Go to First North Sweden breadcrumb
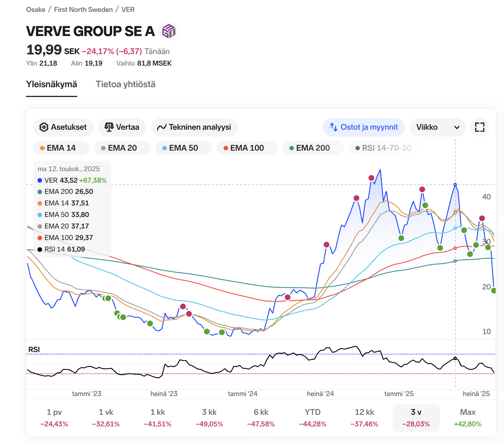This screenshot has width=504, height=444. click(x=83, y=10)
